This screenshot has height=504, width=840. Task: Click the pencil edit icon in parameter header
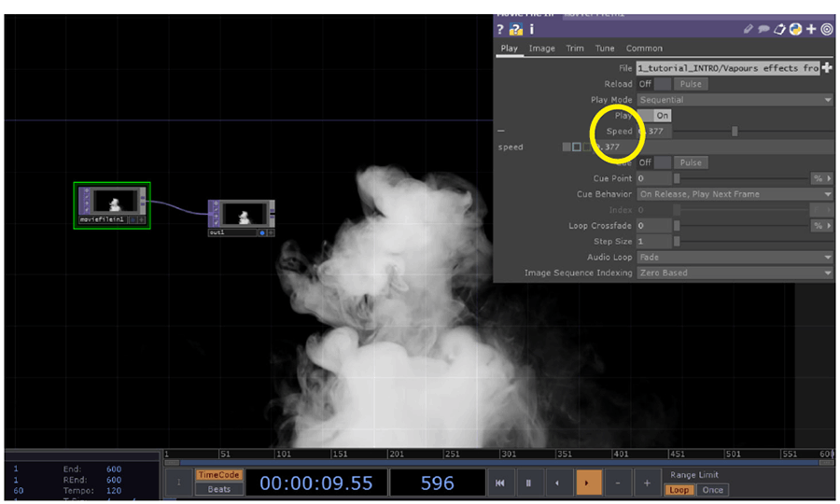point(749,29)
